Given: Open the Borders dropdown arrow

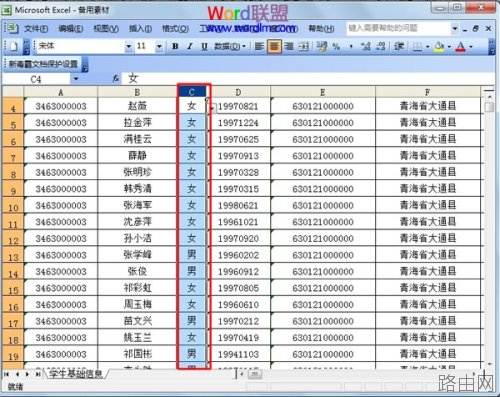Looking at the screenshot, I should [x=428, y=46].
